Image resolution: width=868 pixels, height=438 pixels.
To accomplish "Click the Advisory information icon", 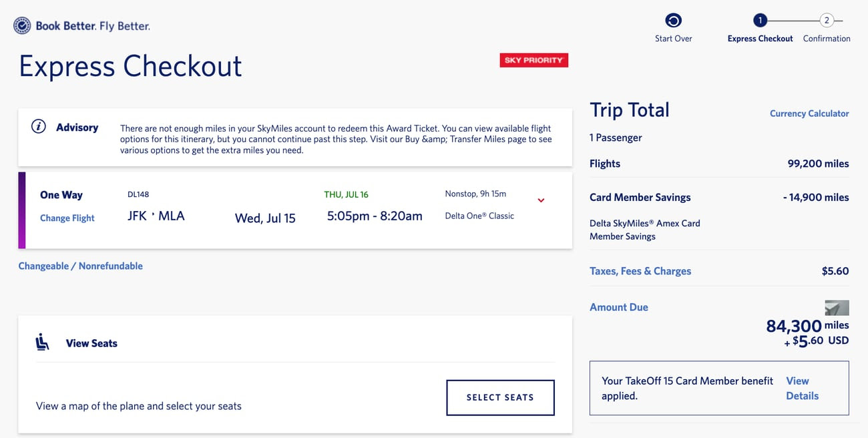I will pos(37,125).
